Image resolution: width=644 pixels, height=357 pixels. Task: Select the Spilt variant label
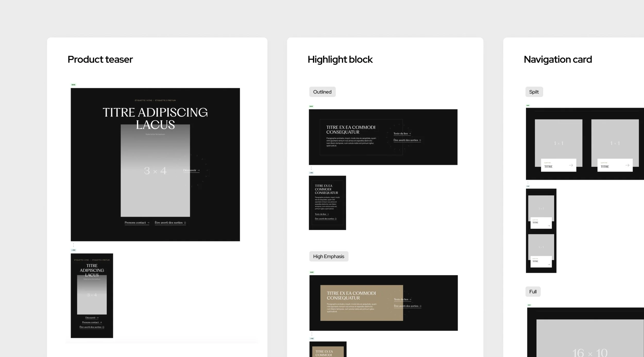[x=534, y=92]
